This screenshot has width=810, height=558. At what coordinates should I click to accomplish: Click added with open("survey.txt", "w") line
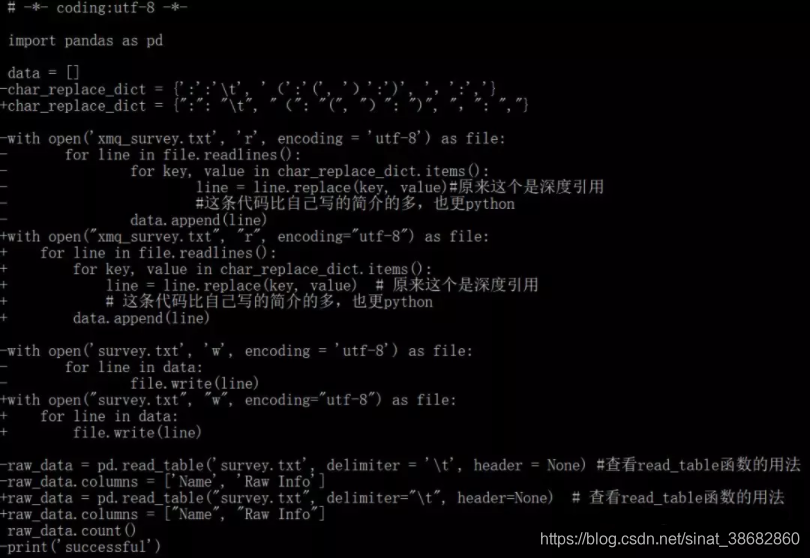228,400
